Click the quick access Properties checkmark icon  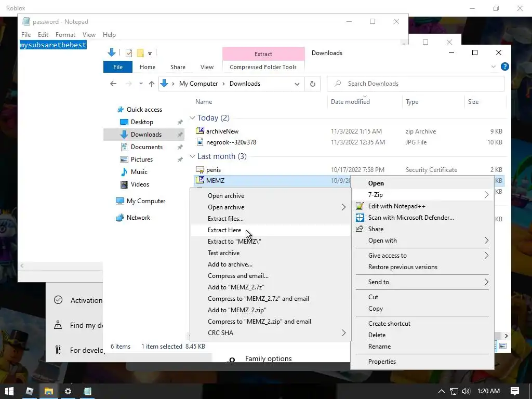pos(129,53)
